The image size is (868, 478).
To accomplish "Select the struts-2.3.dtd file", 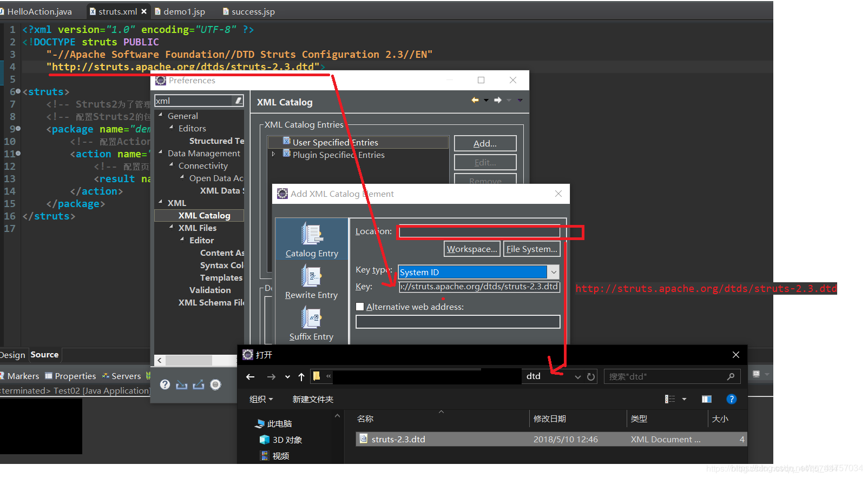I will tap(551, 439).
